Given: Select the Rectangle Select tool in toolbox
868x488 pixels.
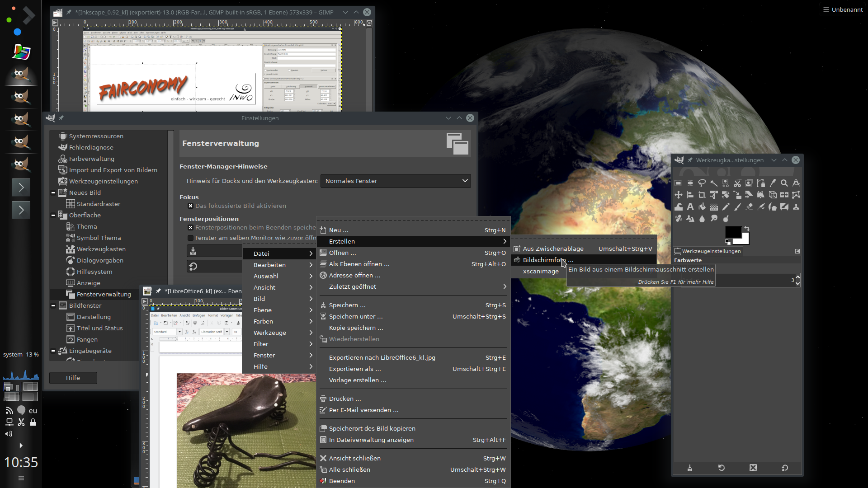Looking at the screenshot, I should coord(679,183).
